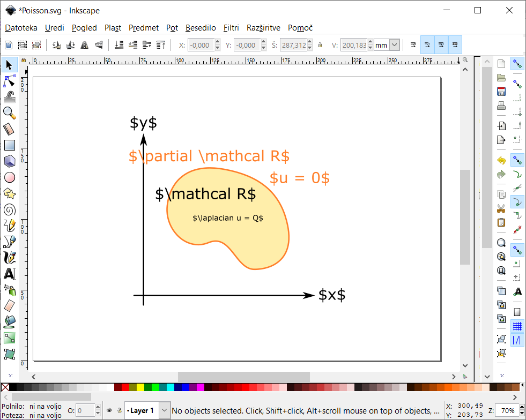Screen dimensions: 526x420
Task: Open the Razširitve menu
Action: click(263, 28)
